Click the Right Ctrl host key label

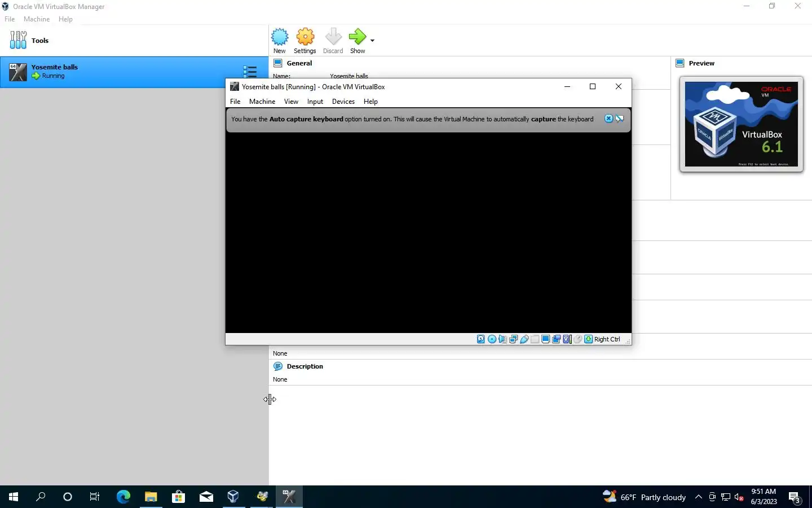tap(607, 339)
